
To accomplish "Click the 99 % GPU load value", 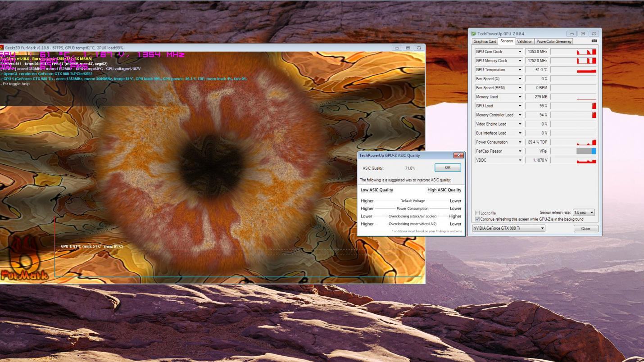I will [x=537, y=106].
